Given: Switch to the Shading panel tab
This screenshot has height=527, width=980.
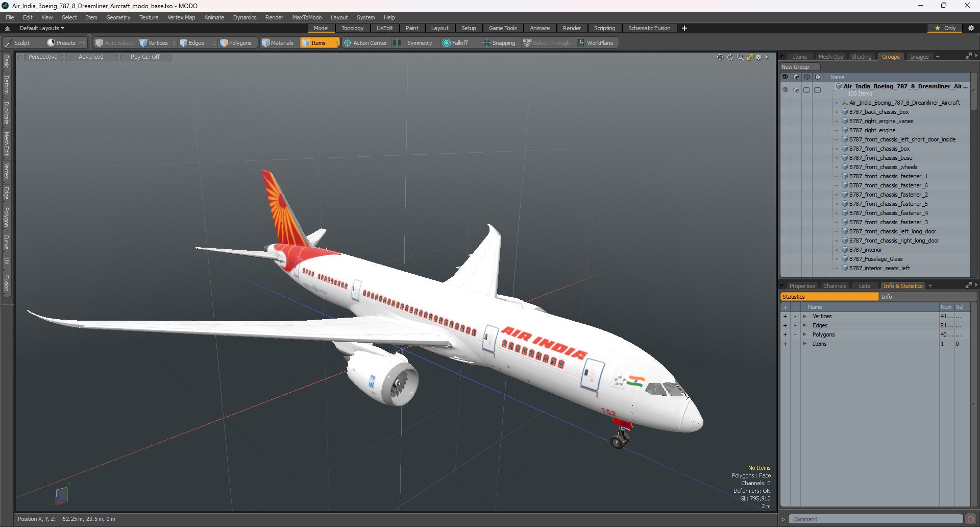Looking at the screenshot, I should (862, 57).
